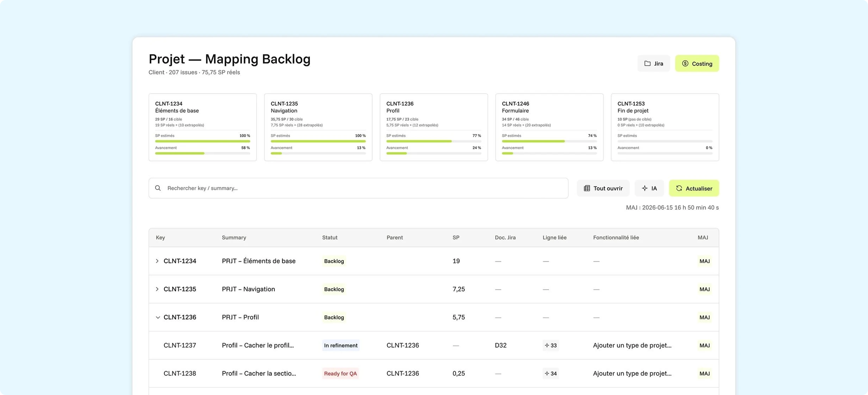Collapse the CLNT-1236 row chevron
Screen dimensions: 868x395
coord(157,317)
